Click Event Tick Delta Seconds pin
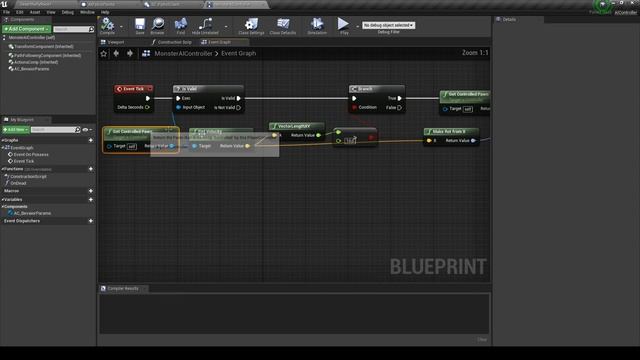Image resolution: width=640 pixels, height=360 pixels. click(147, 107)
